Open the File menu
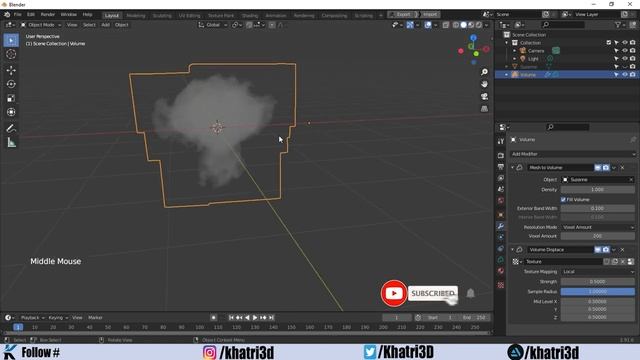Image resolution: width=640 pixels, height=360 pixels. (18, 14)
